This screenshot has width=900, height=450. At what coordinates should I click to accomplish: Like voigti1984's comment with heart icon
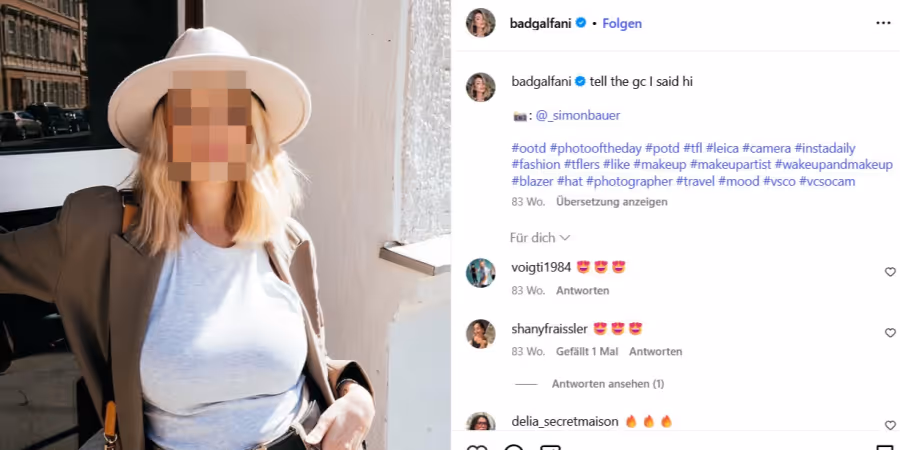coord(890,272)
